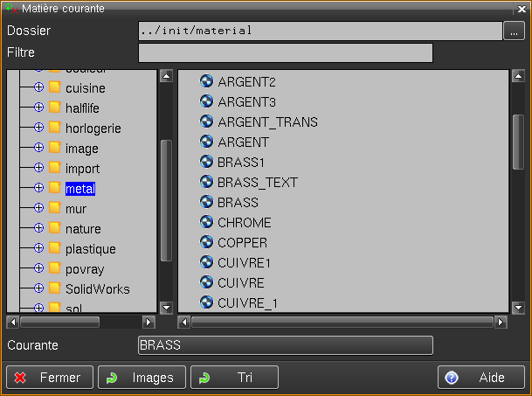Image resolution: width=532 pixels, height=396 pixels.
Task: Select the ARGENT_TRANS material icon
Action: point(207,122)
